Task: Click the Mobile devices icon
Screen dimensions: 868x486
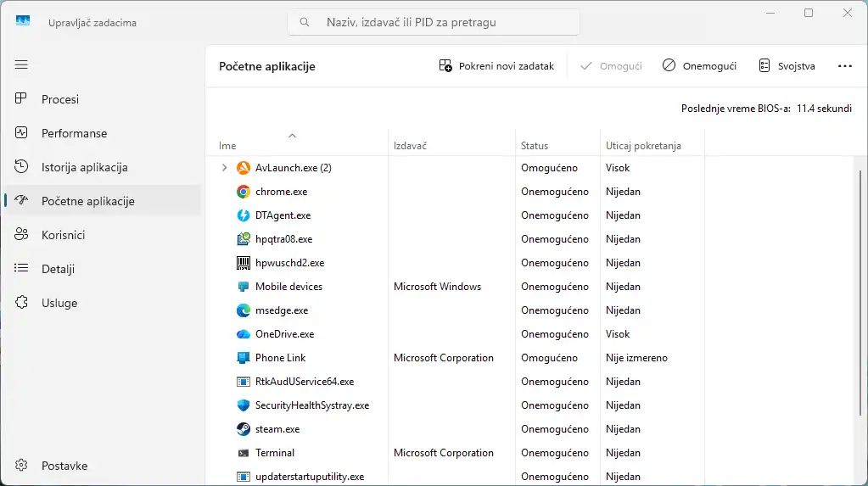Action: pyautogui.click(x=243, y=287)
